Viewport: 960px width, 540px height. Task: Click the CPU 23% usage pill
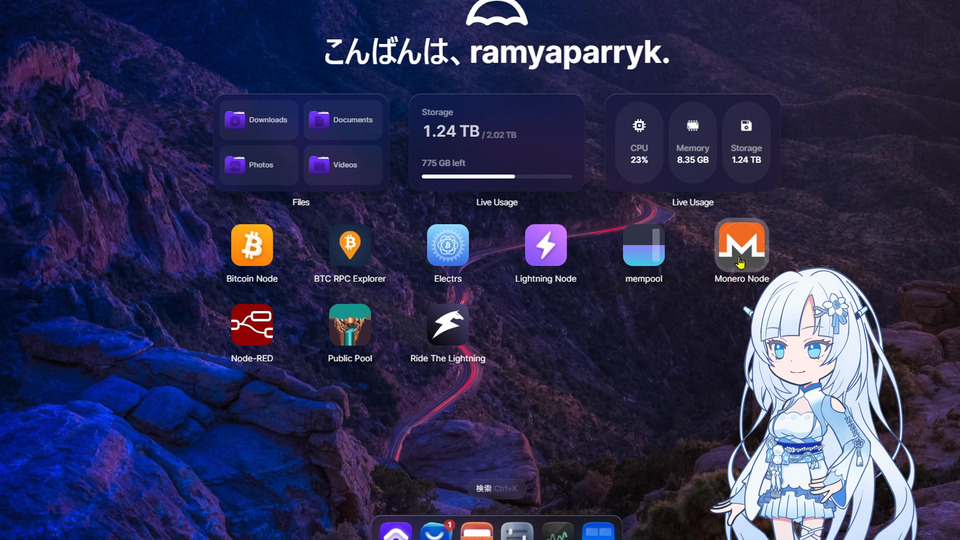click(x=639, y=143)
